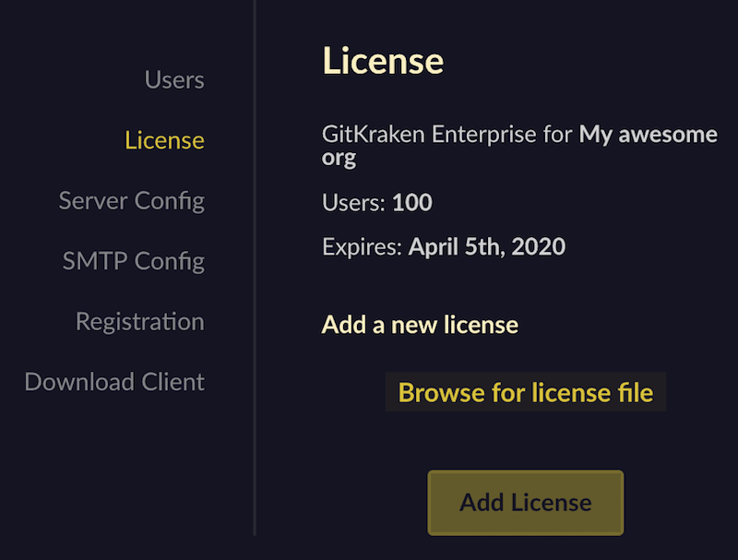Image resolution: width=738 pixels, height=560 pixels.
Task: Open the SMTP Config page
Action: tap(133, 261)
